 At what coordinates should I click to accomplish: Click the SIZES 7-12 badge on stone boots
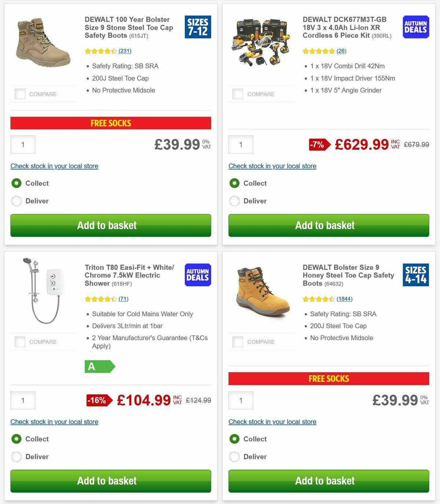tap(198, 27)
